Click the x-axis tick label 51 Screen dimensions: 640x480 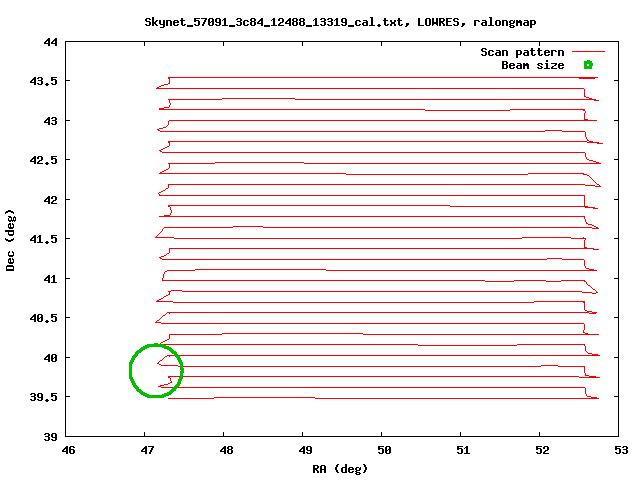[463, 450]
